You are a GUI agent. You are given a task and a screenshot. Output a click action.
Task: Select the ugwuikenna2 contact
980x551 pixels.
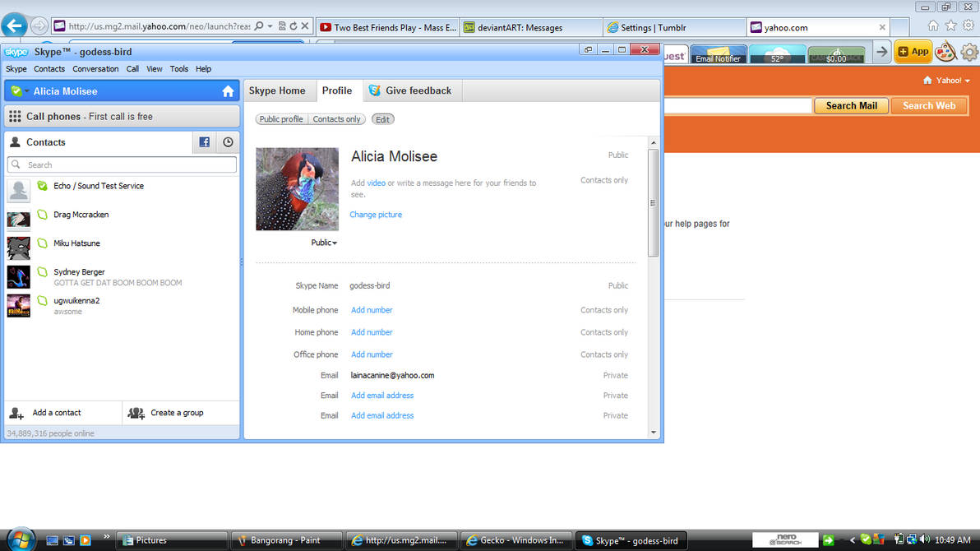click(122, 305)
